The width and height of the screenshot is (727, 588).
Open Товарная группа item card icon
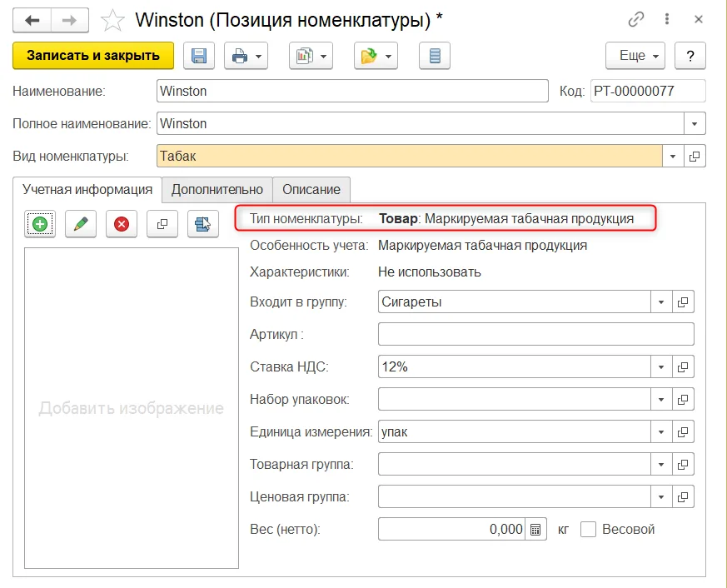(x=683, y=464)
